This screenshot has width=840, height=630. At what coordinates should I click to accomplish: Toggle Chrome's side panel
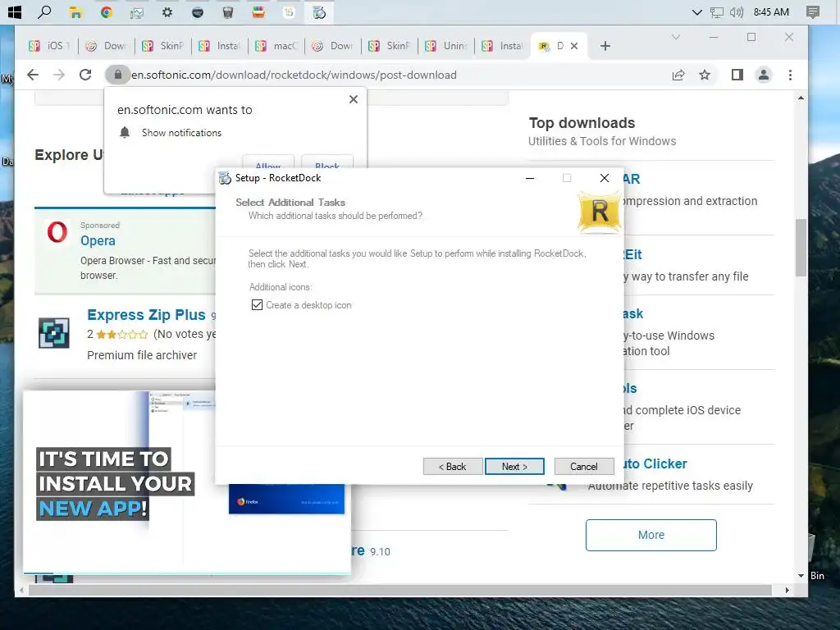[737, 75]
